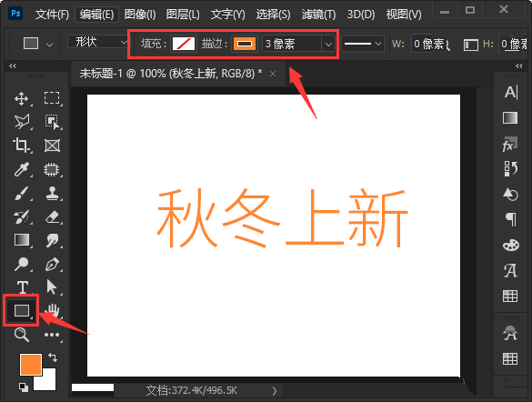
Task: Select the Zoom magnifier tool
Action: pos(22,334)
